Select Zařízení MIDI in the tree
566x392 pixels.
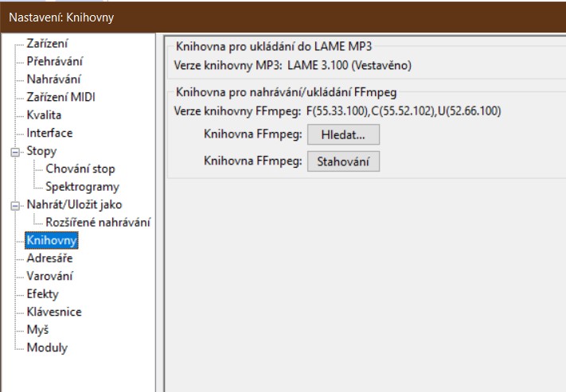coord(61,97)
